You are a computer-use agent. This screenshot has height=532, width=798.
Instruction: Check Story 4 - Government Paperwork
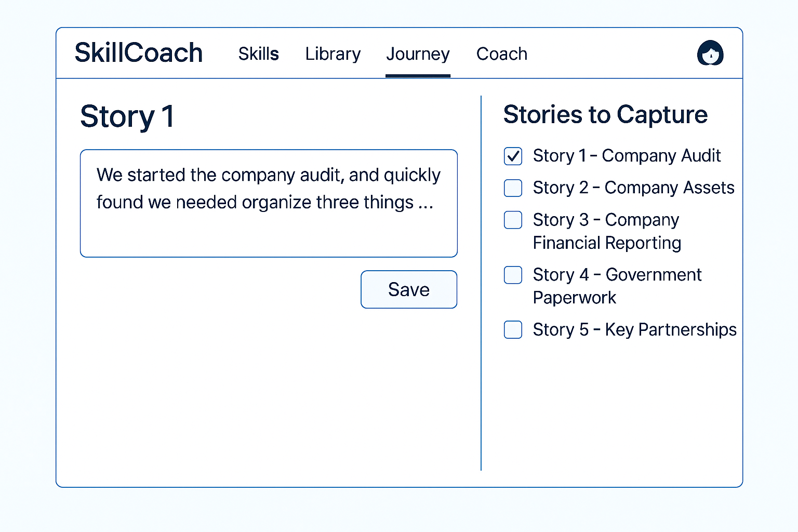coord(513,275)
